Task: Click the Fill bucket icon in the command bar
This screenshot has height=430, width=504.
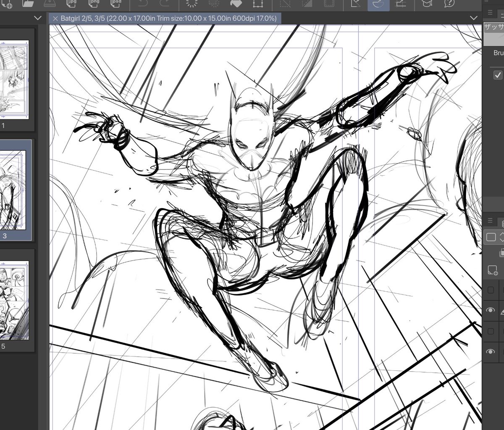Action: pos(236,4)
